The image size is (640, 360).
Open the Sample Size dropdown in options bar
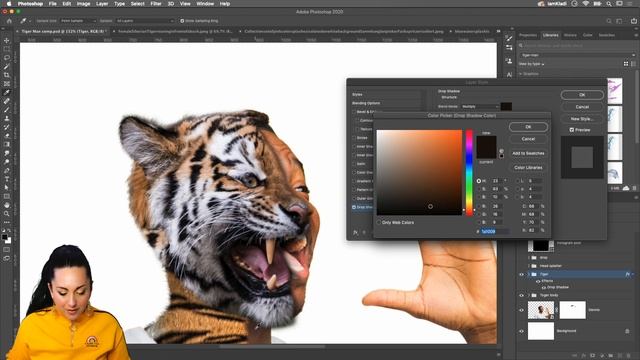78,21
